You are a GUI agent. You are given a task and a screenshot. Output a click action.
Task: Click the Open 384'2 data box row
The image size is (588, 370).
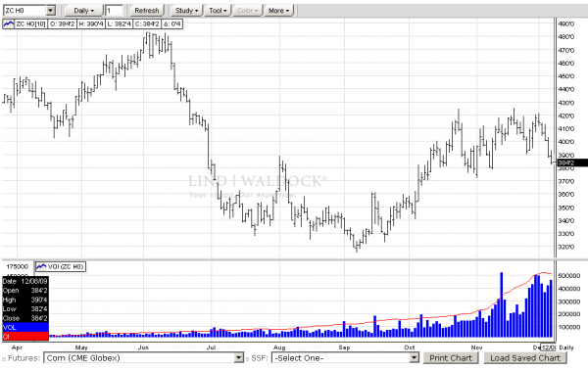point(25,291)
